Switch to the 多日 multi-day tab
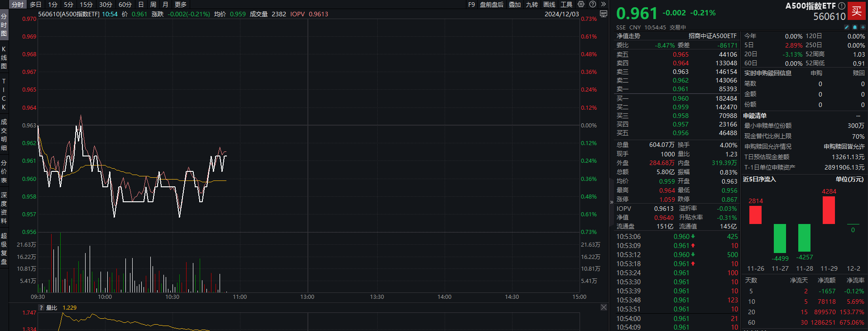The height and width of the screenshot is (331, 868). tap(36, 5)
